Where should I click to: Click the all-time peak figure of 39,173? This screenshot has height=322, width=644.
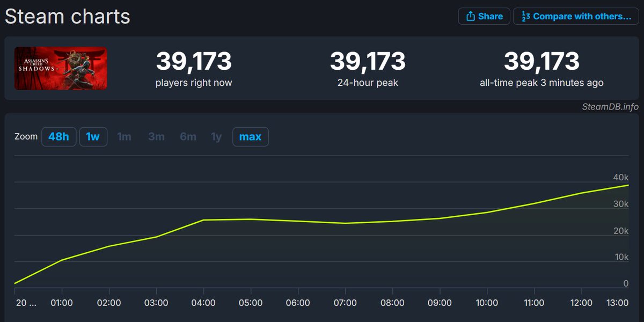tap(542, 62)
